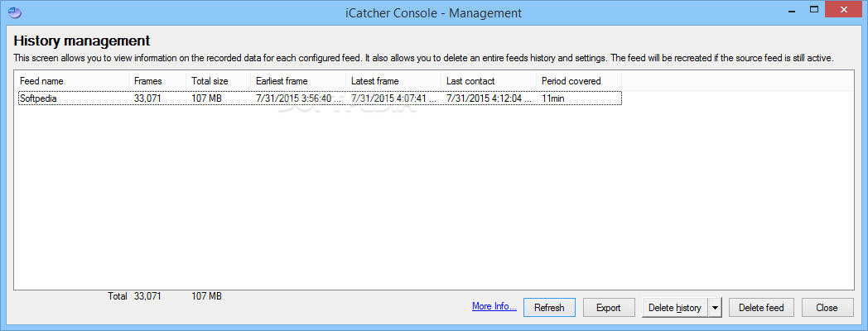Maximize the Management window
Viewport: 868px width, 331px height.
[x=814, y=9]
